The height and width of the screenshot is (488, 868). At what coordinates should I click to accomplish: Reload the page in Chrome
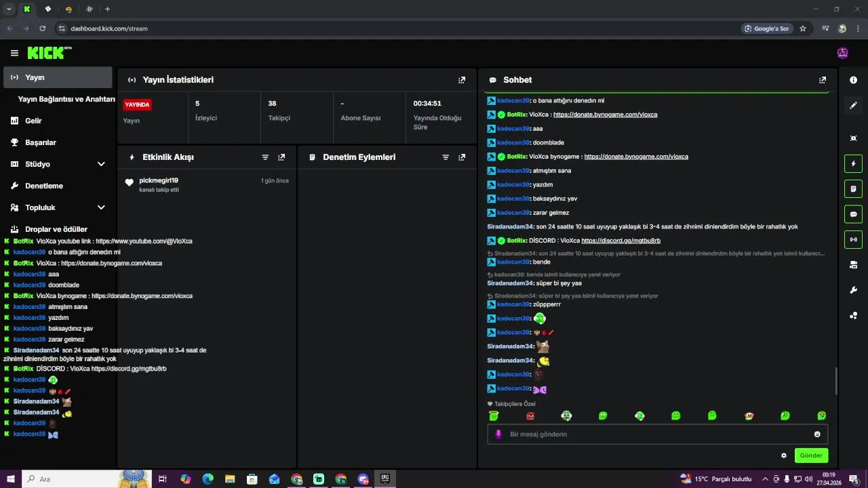pos(42,28)
